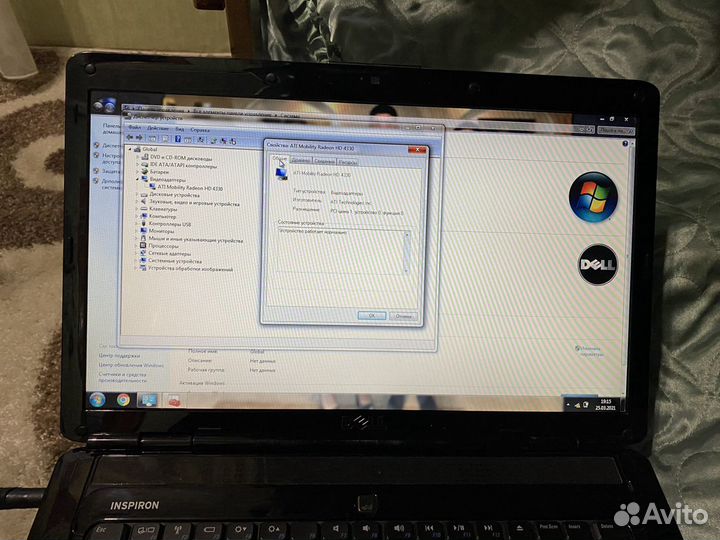
Task: Click the Мониторы monitor icon
Action: click(x=144, y=231)
